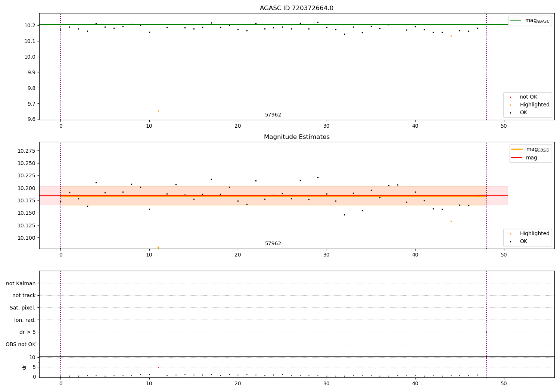The height and width of the screenshot is (392, 560).
Task: Click y-tick "10.275" on the middle plot
Action: (x=27, y=151)
